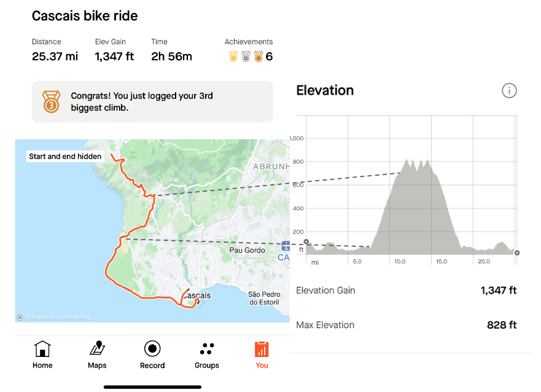Screen dimensions: 541x392
Task: Open the 3rd biggest climb congrats banner
Action: 152,101
